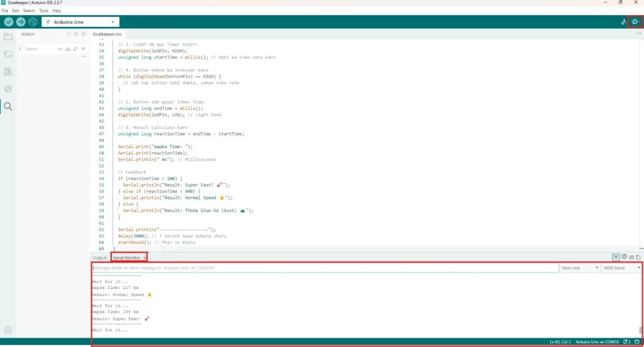Clear the serial monitor output
Viewport: 644px width, 347px height.
[x=631, y=257]
